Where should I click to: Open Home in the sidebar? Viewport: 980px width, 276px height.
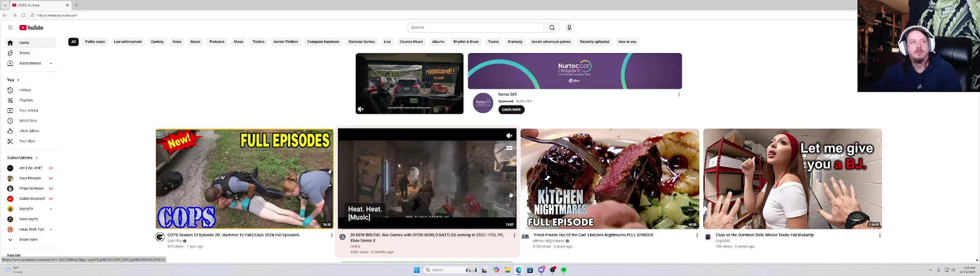[x=30, y=43]
